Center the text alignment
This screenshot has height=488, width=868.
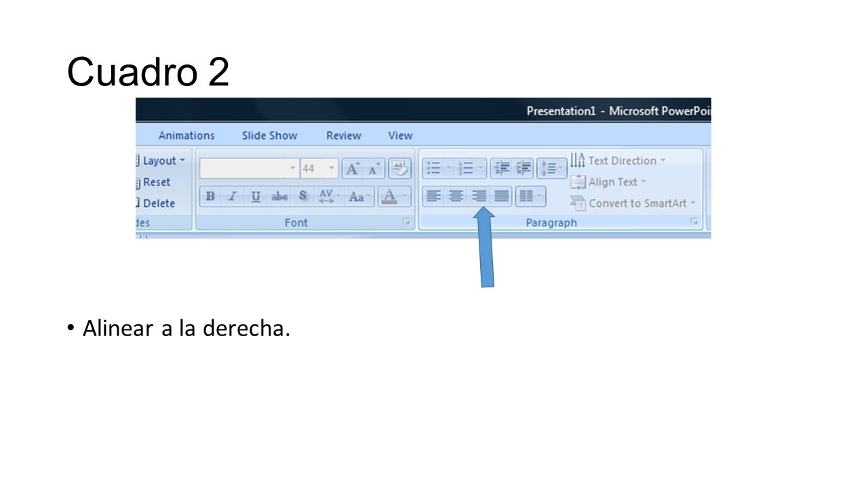[456, 197]
